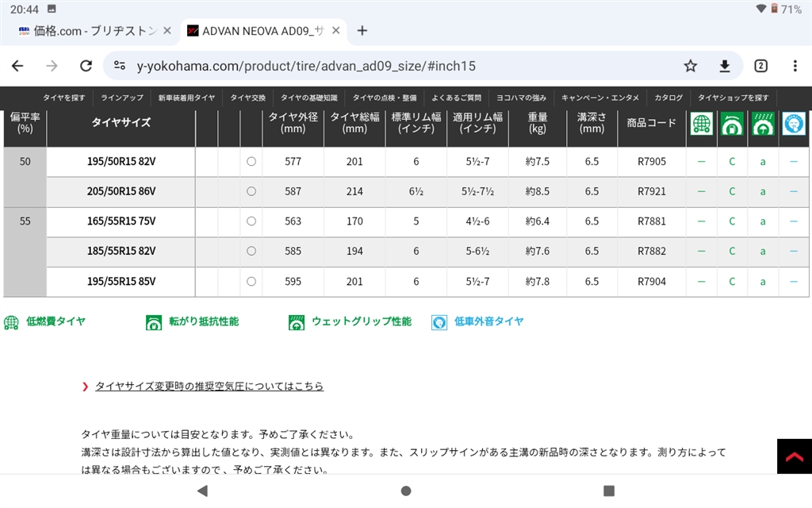Click the circle mark in the 195/55R15 85V row
The height and width of the screenshot is (508, 812).
tap(251, 282)
